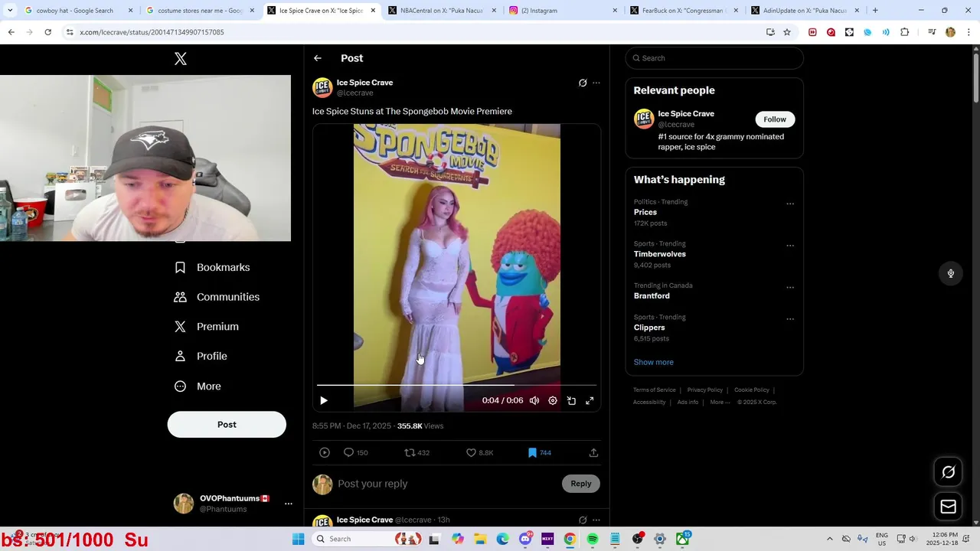Open File Explorer from the taskbar

pos(480,539)
